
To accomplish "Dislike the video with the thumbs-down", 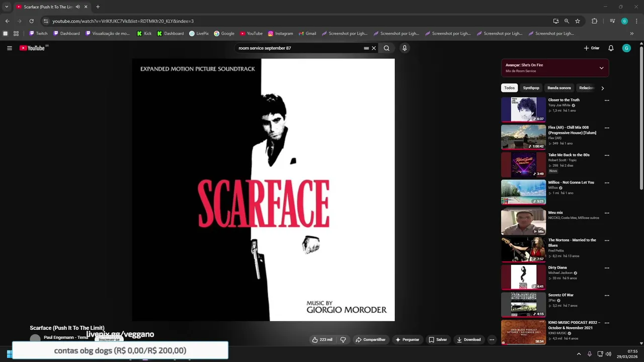I will tap(343, 340).
